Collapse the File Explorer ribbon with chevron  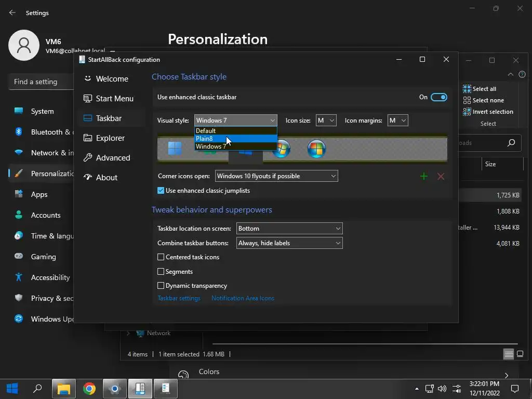[x=510, y=74]
